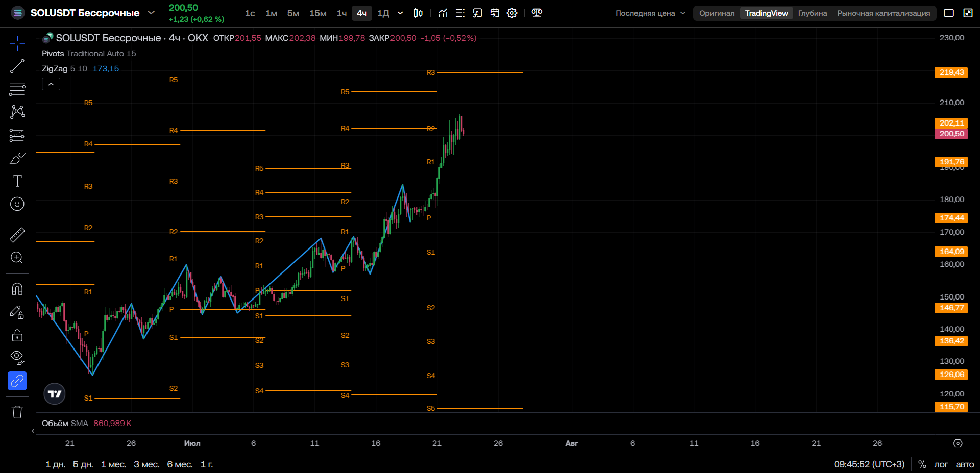Toggle magnet mode for drawings
Image resolution: width=980 pixels, height=473 pixels.
[x=17, y=289]
